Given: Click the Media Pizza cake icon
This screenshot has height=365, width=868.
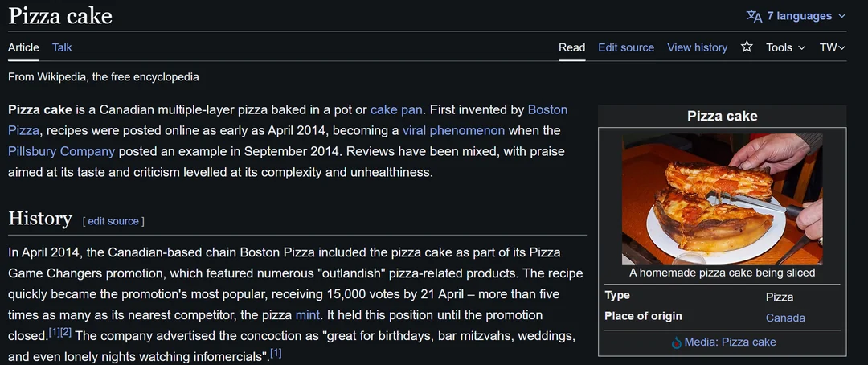Looking at the screenshot, I should [676, 342].
